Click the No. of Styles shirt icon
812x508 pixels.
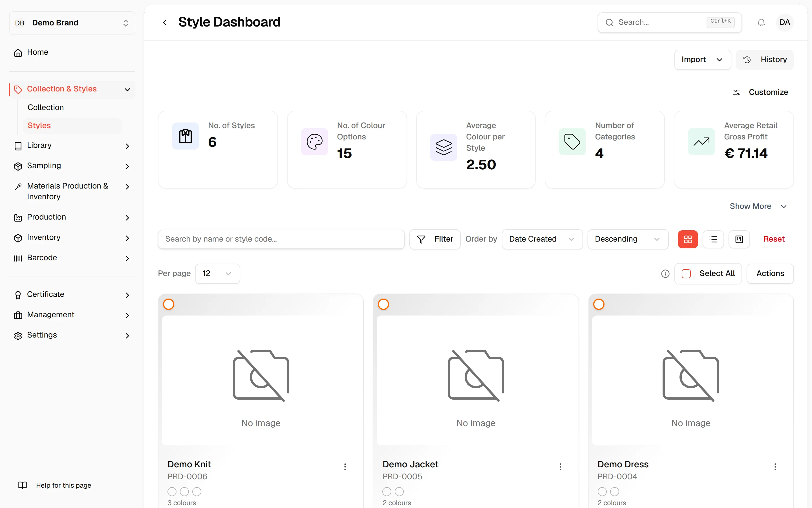pyautogui.click(x=185, y=136)
